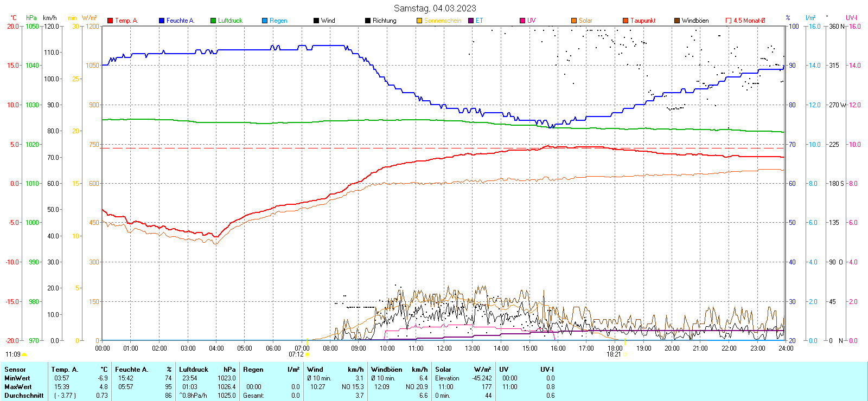Click the sunrise sun icon at 07:12
This screenshot has width=868, height=401.
coord(307,354)
